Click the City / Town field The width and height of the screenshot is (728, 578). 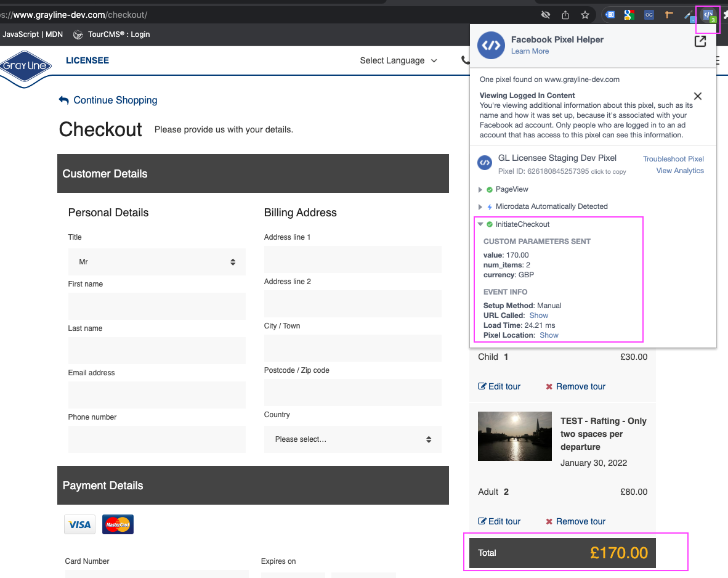point(353,349)
